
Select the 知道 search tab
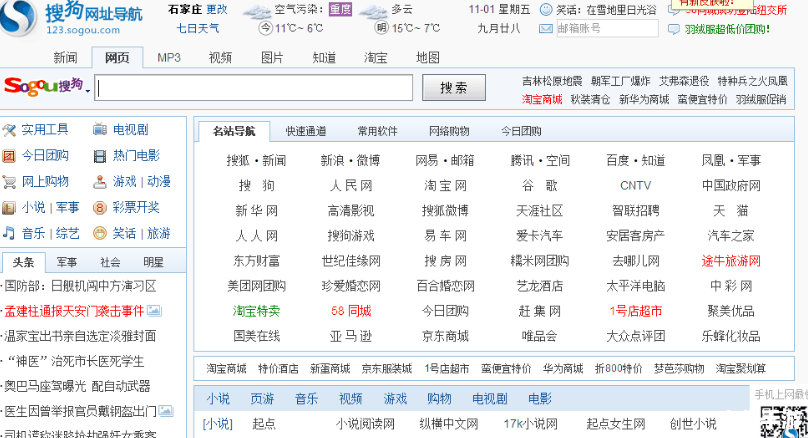(x=324, y=58)
